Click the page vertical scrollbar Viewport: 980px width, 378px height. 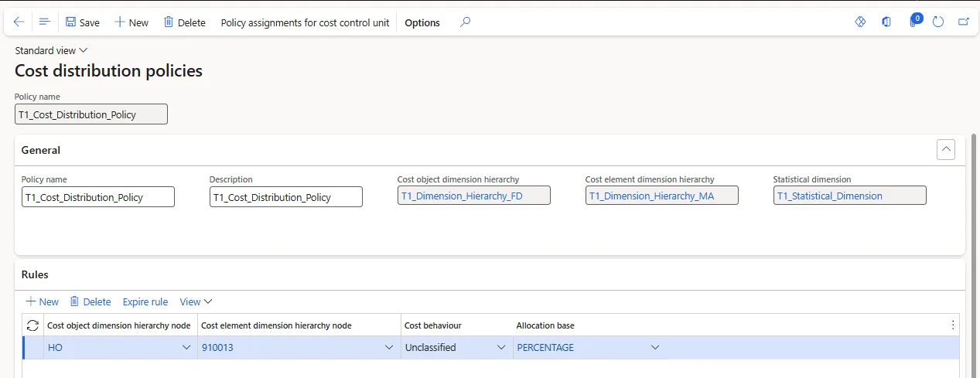pos(975,255)
